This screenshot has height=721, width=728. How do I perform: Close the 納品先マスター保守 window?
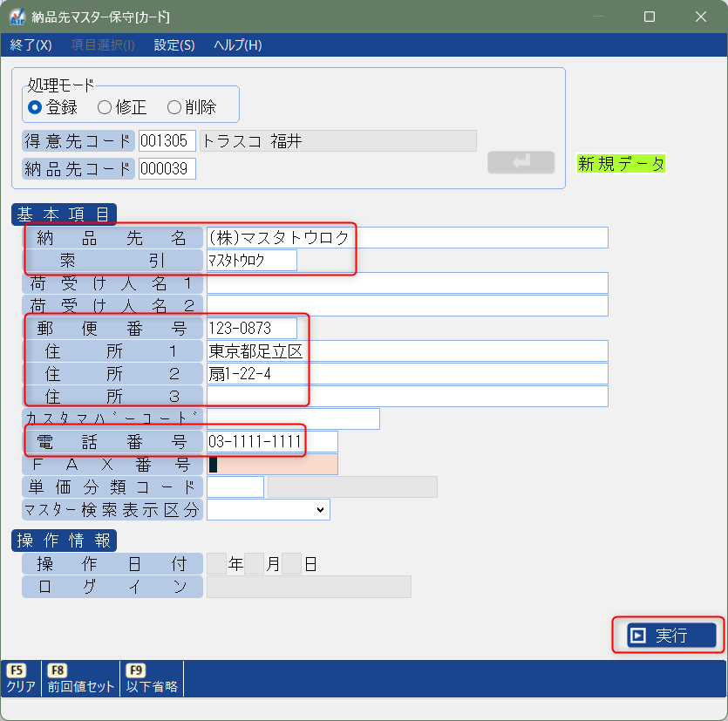[x=701, y=17]
